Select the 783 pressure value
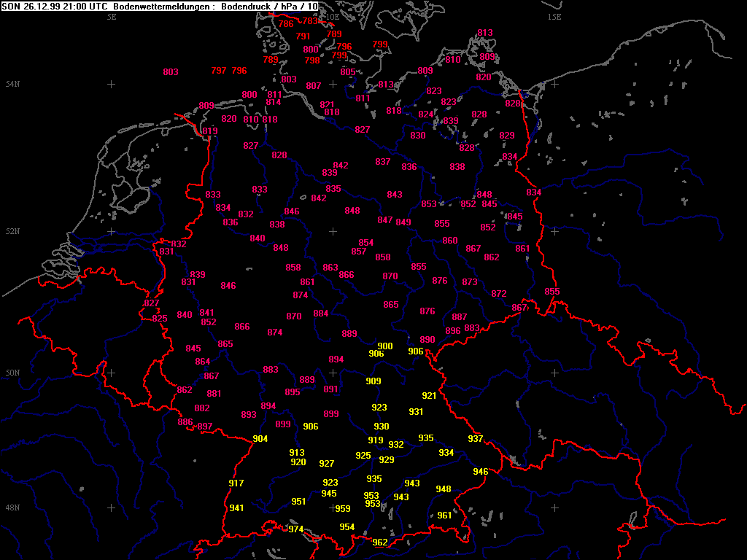 point(311,21)
